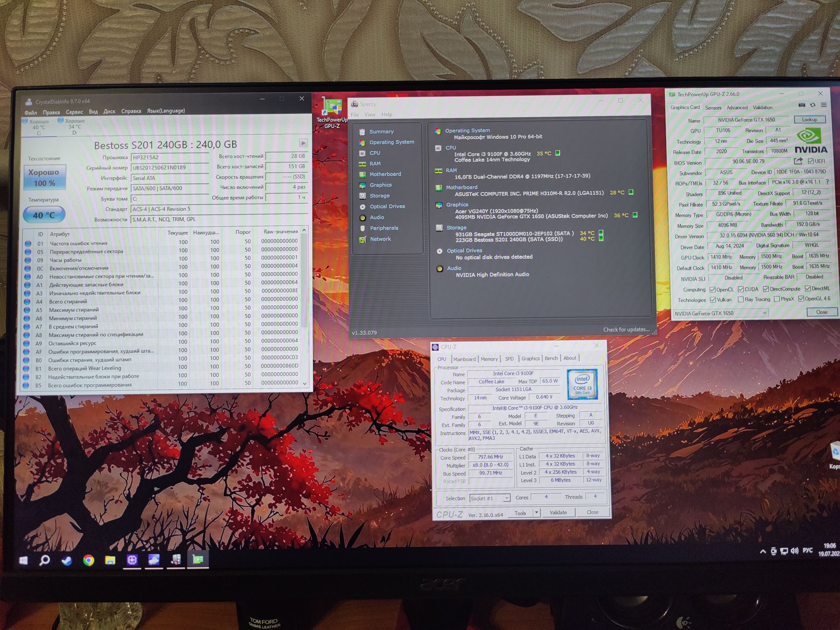The width and height of the screenshot is (840, 630).
Task: Open the GPU-Z hamburger menu icon
Action: click(824, 105)
